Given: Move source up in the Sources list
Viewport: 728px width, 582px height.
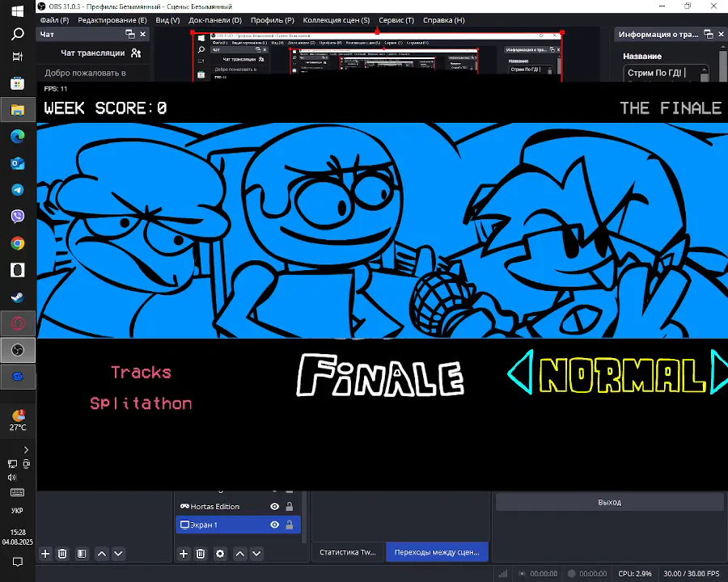Looking at the screenshot, I should click(x=240, y=553).
